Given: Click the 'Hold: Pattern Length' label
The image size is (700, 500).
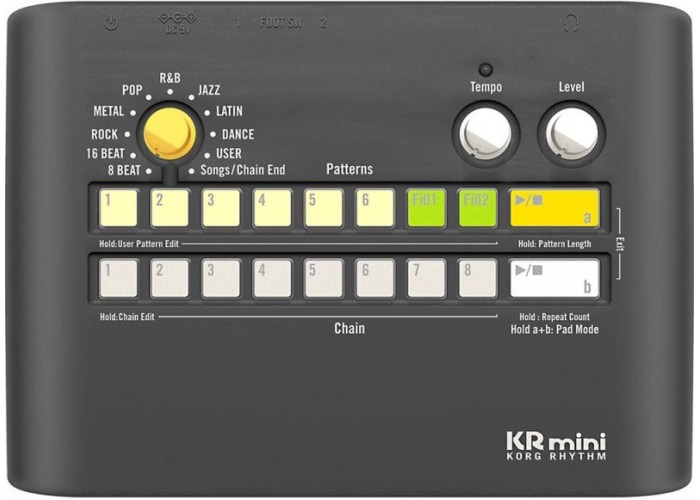Looking at the screenshot, I should click(x=555, y=244).
